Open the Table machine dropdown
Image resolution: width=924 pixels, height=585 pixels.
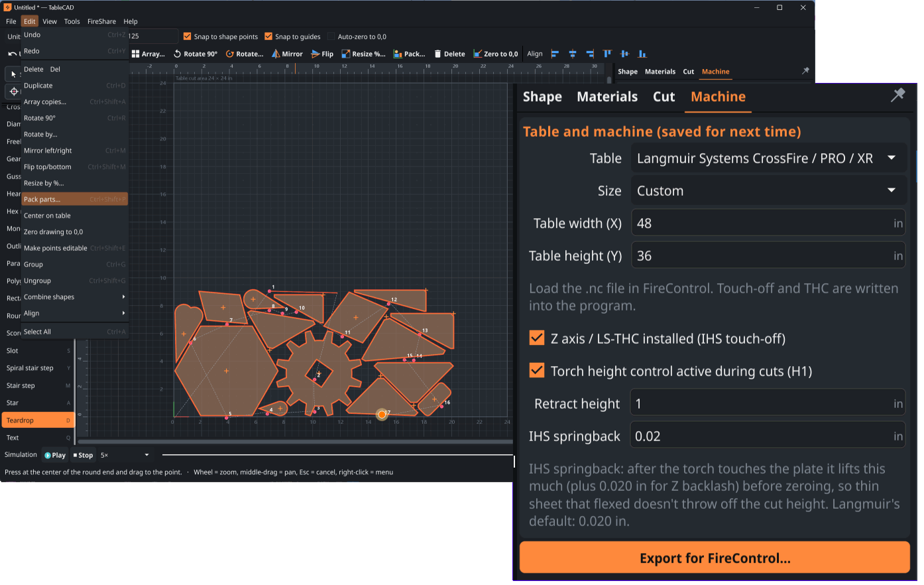[768, 158]
